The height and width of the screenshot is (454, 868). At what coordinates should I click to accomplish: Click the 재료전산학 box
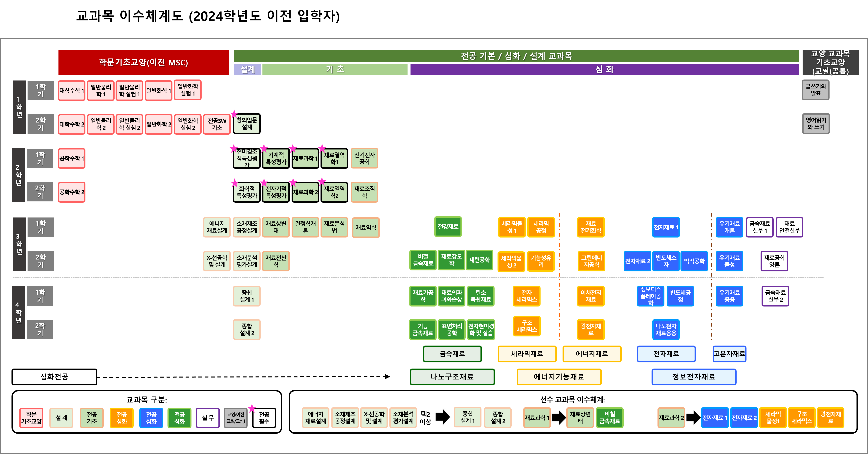(276, 261)
